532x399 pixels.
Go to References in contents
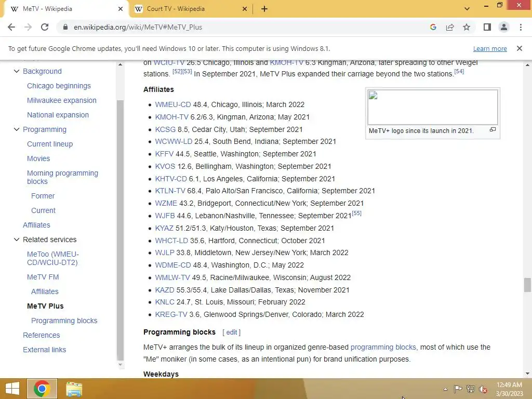42,335
